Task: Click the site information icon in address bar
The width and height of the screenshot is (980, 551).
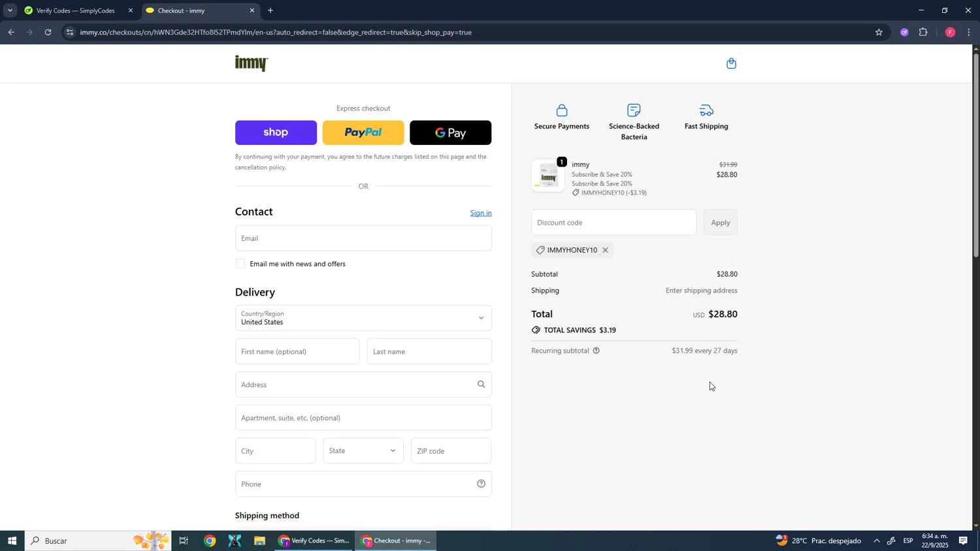Action: point(71,32)
